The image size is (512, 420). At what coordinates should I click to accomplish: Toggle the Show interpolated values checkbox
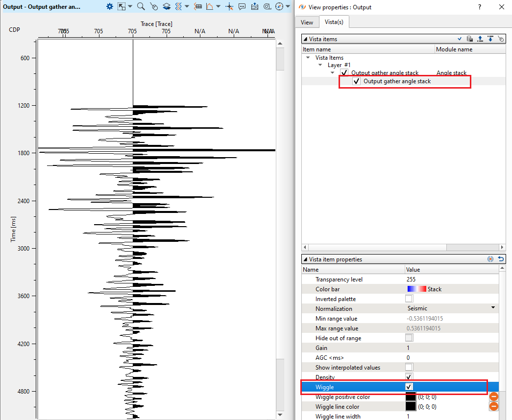pos(409,367)
